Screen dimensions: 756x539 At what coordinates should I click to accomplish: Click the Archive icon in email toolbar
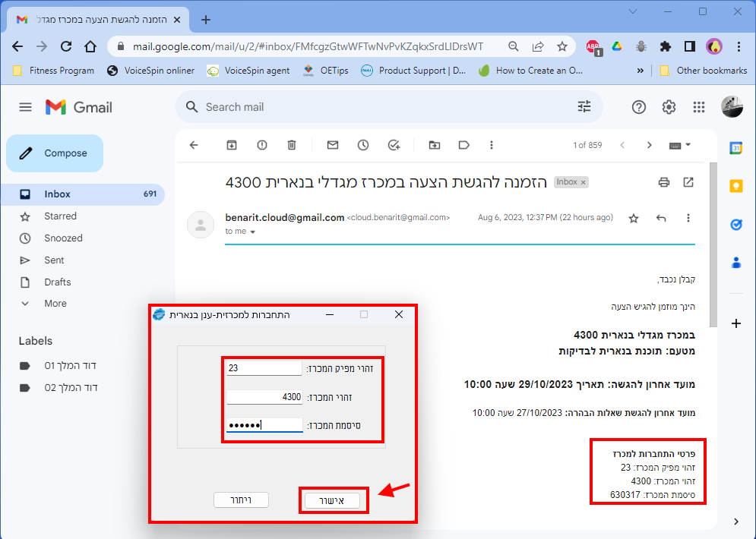pos(232,145)
